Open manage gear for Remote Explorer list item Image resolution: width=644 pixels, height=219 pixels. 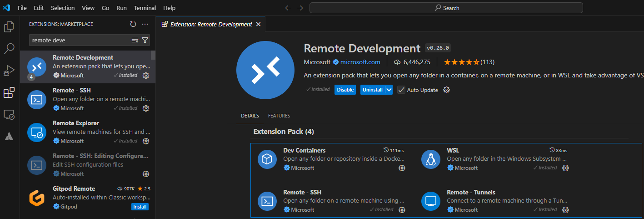146,141
